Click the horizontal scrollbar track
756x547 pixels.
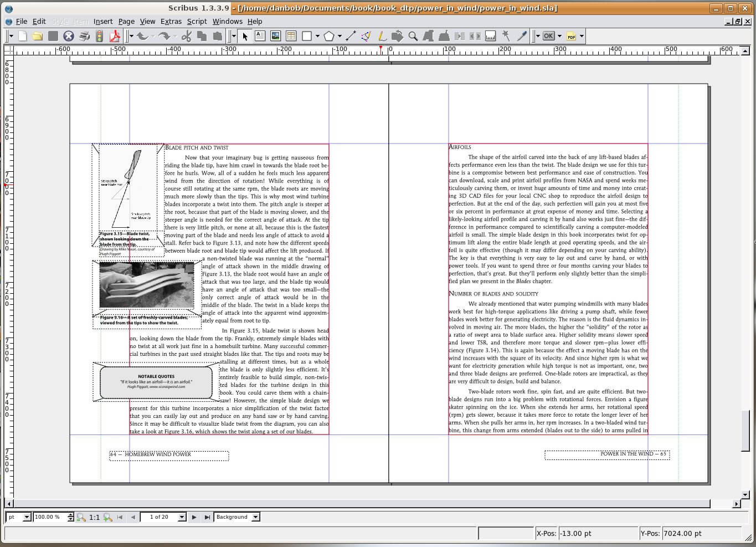point(362,504)
